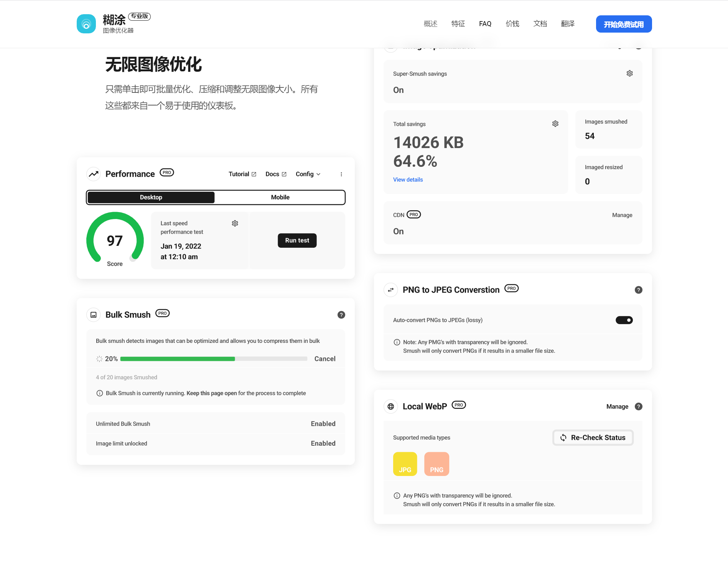This screenshot has width=728, height=578.
Task: Click the 专业版 badge in header
Action: 139,16
